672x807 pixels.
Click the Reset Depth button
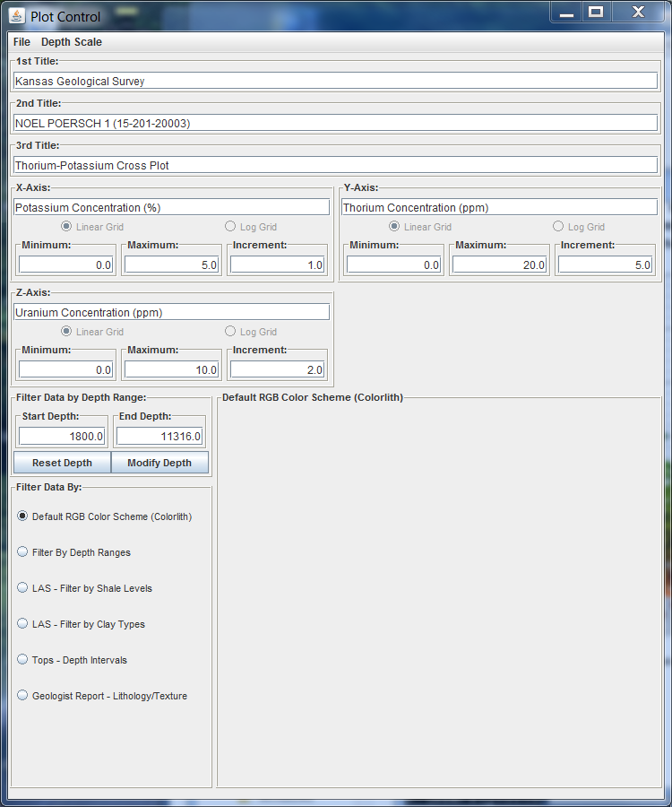(x=62, y=462)
